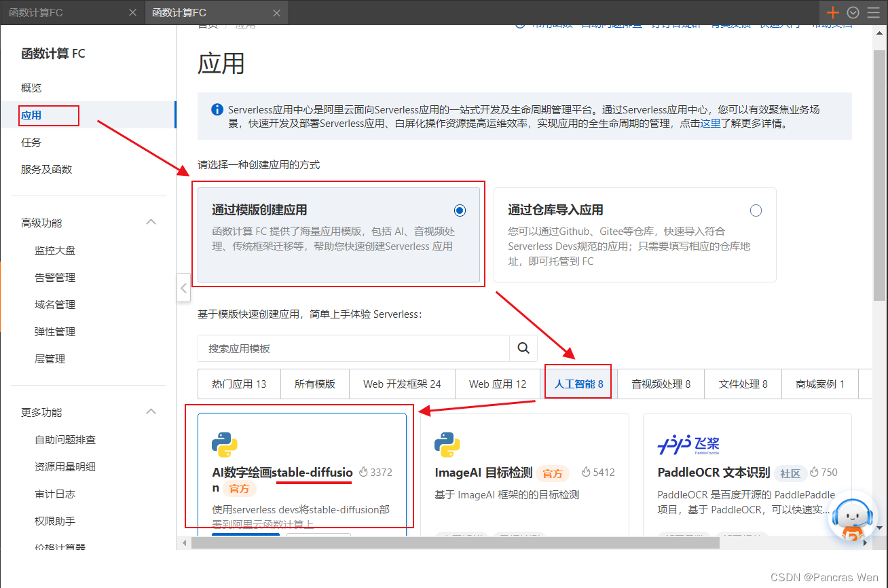The width and height of the screenshot is (888, 588).
Task: Open 资源用量明细 in the sidebar
Action: coord(65,466)
